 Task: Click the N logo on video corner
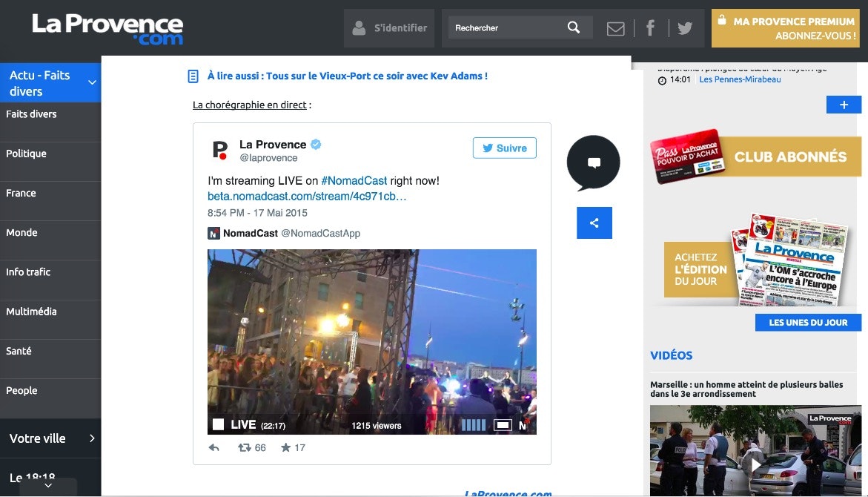tap(522, 426)
